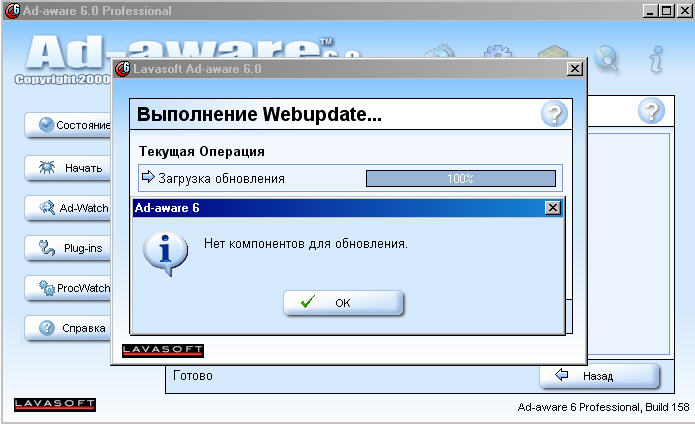Click the Lavasoft logo in main window corner
The width and height of the screenshot is (695, 424).
click(x=55, y=405)
